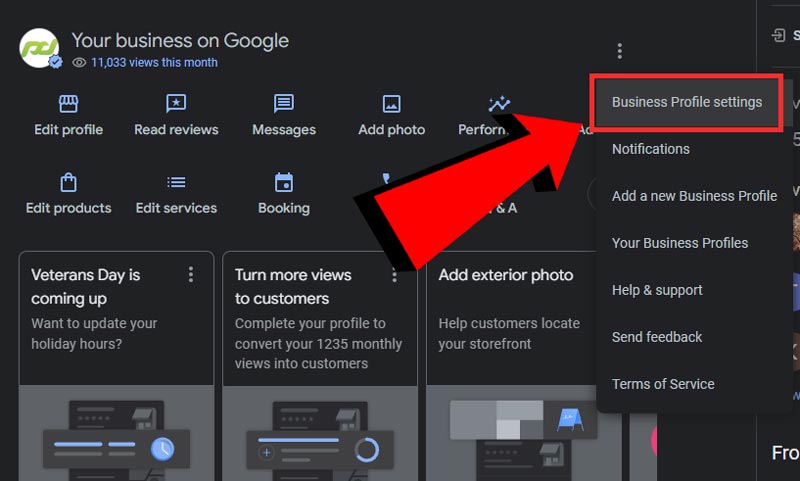Click Want to update your holiday hours text
Image resolution: width=800 pixels, height=481 pixels.
point(94,334)
